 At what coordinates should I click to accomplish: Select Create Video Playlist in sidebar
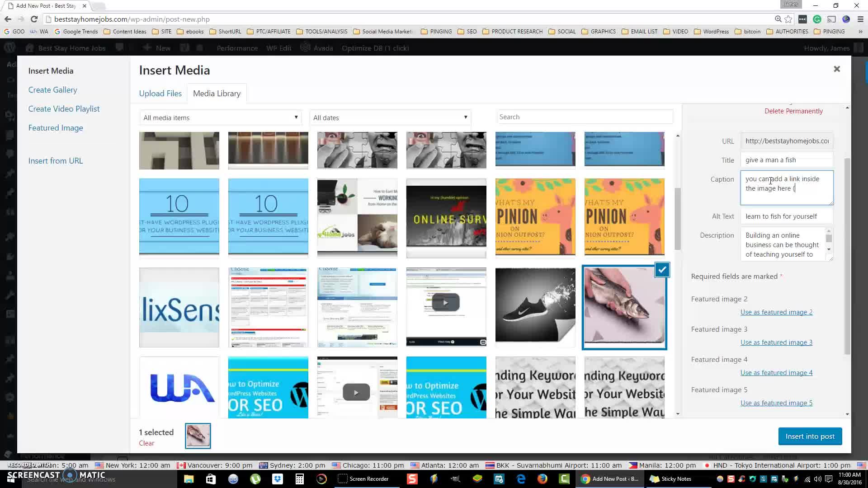64,109
